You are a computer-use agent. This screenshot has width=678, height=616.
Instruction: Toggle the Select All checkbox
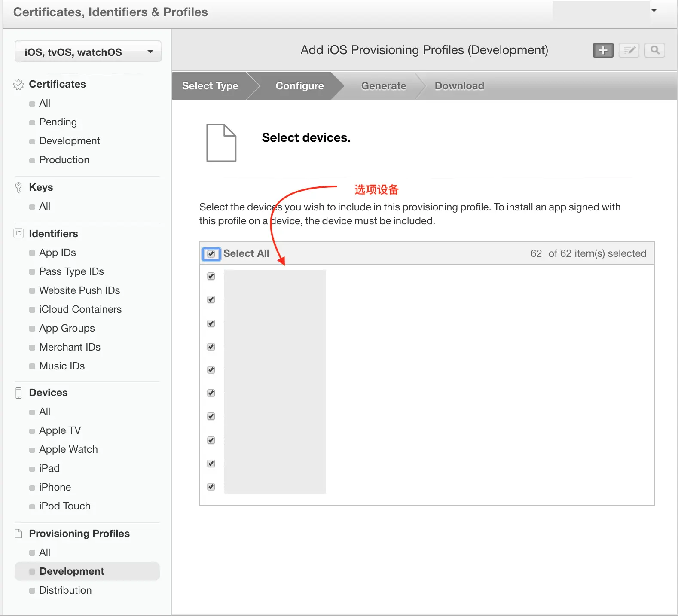pyautogui.click(x=211, y=254)
